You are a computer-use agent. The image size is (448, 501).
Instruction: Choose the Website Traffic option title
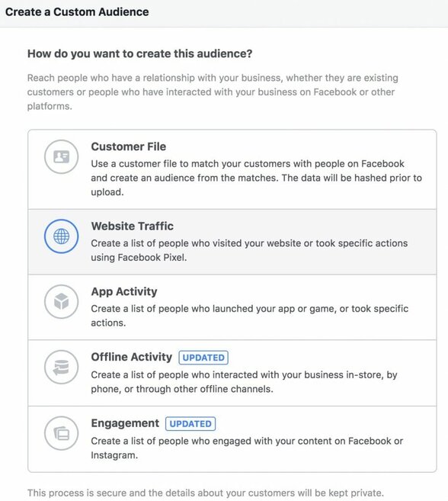click(x=133, y=226)
